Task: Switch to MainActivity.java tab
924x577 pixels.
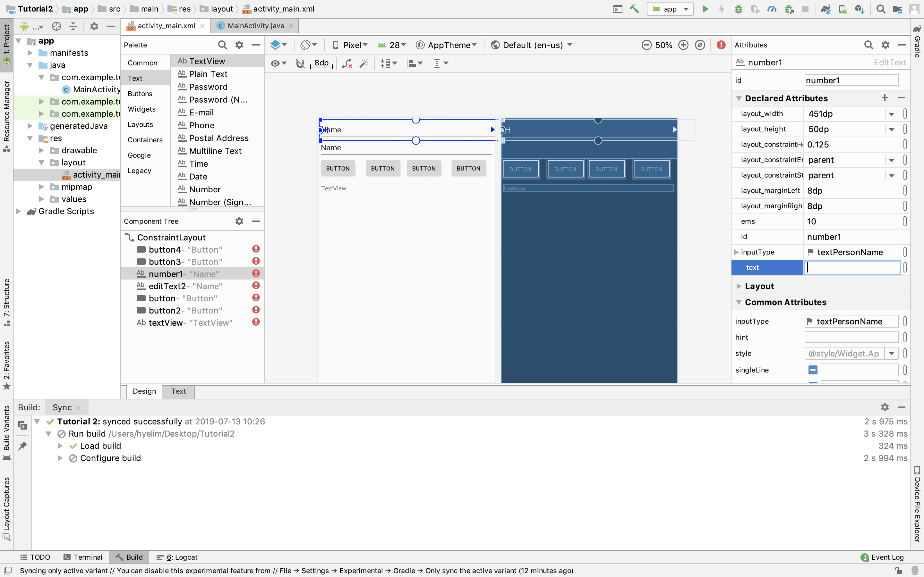Action: click(x=255, y=26)
